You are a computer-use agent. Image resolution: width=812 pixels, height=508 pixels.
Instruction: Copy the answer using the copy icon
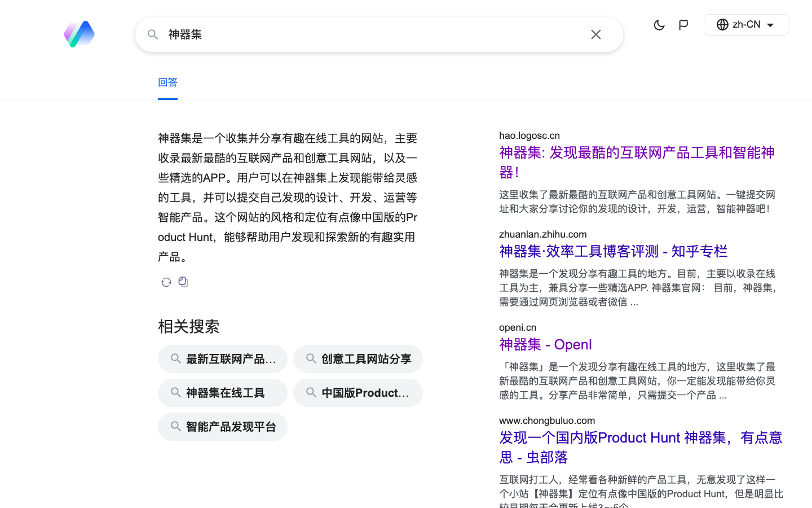[x=183, y=282]
